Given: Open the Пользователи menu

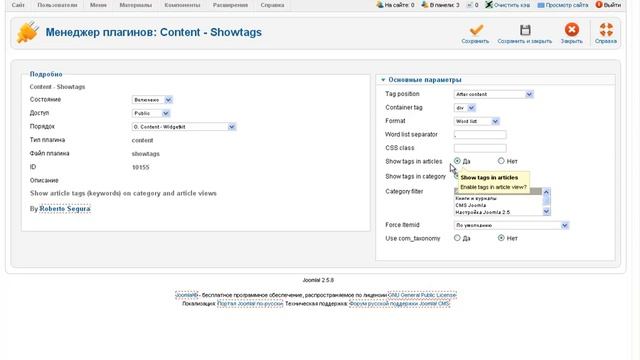Looking at the screenshot, I should pyautogui.click(x=57, y=5).
